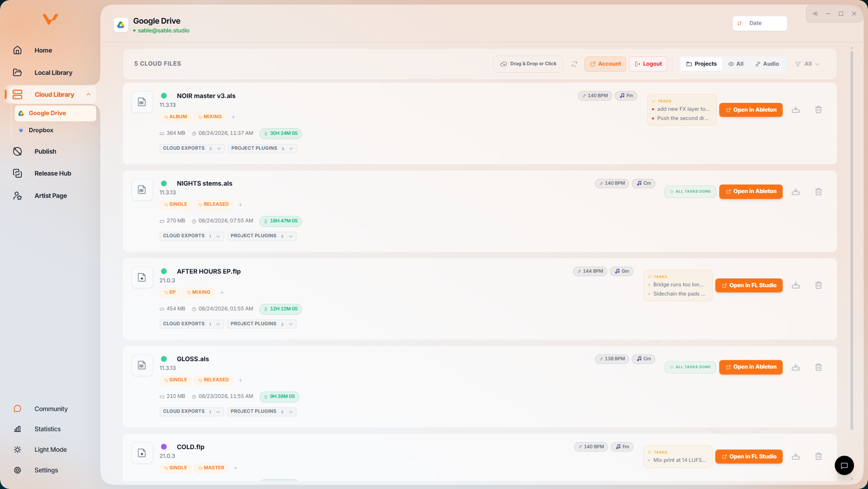
Task: Toggle status dot of NIGHTS stems.als
Action: [x=164, y=183]
